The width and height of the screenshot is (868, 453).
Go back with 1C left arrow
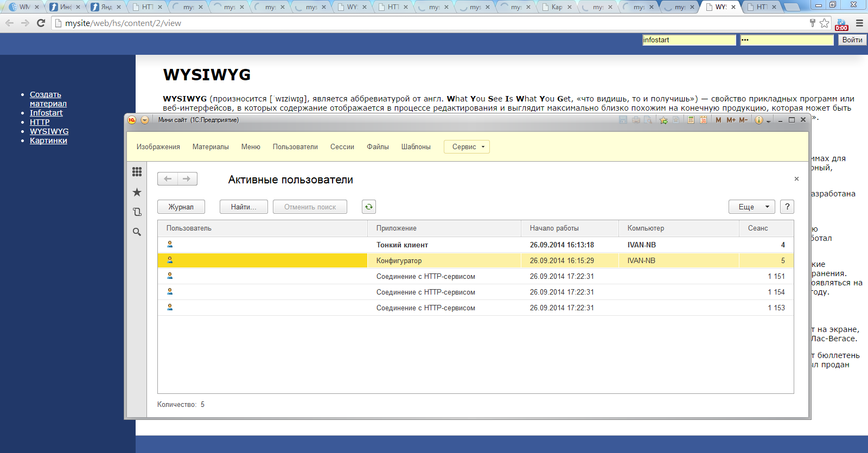tap(168, 179)
